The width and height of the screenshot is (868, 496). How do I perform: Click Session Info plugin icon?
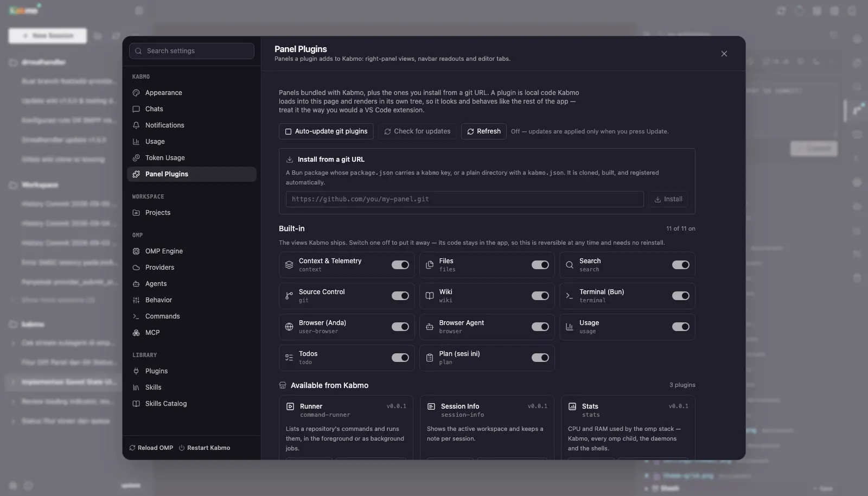tap(431, 406)
